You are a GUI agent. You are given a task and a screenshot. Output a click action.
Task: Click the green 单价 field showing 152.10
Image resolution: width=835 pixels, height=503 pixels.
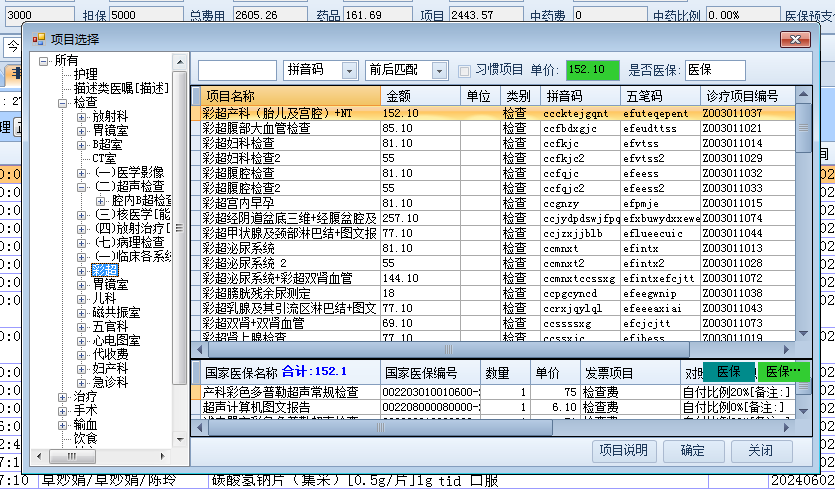[592, 70]
